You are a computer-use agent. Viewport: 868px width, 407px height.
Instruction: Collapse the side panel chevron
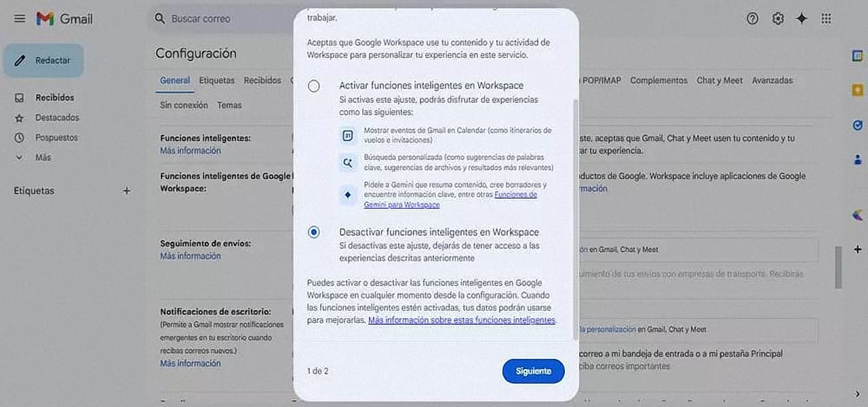(x=857, y=393)
